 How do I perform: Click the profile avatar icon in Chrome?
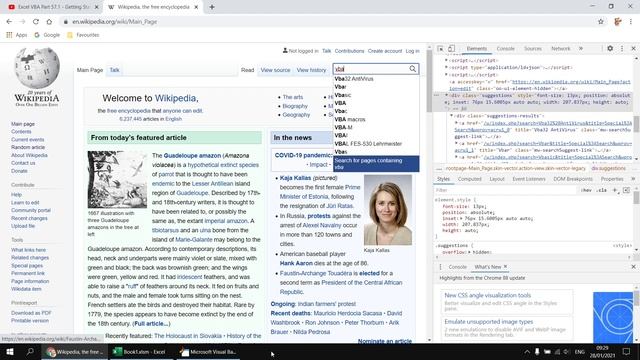coord(618,22)
